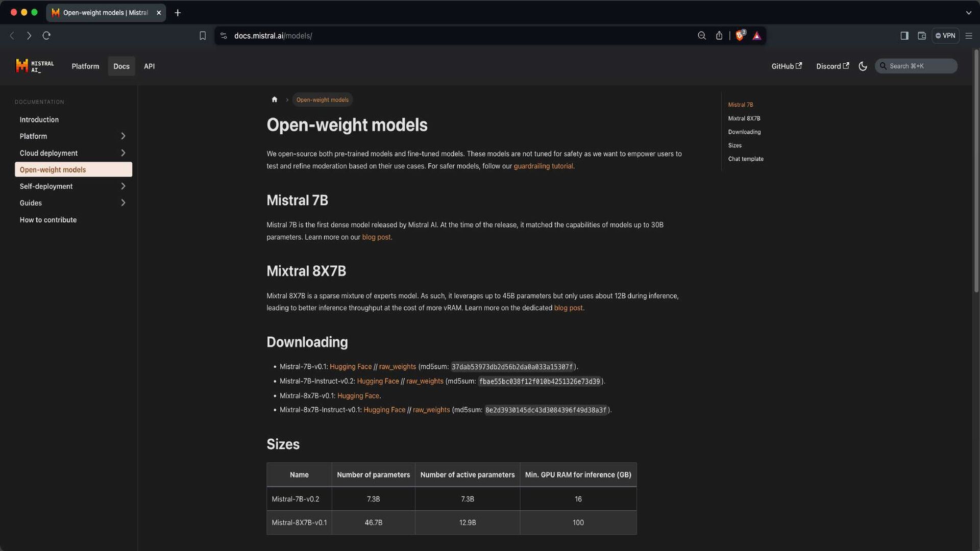
Task: Toggle dark/light mode moon icon
Action: [x=863, y=66]
